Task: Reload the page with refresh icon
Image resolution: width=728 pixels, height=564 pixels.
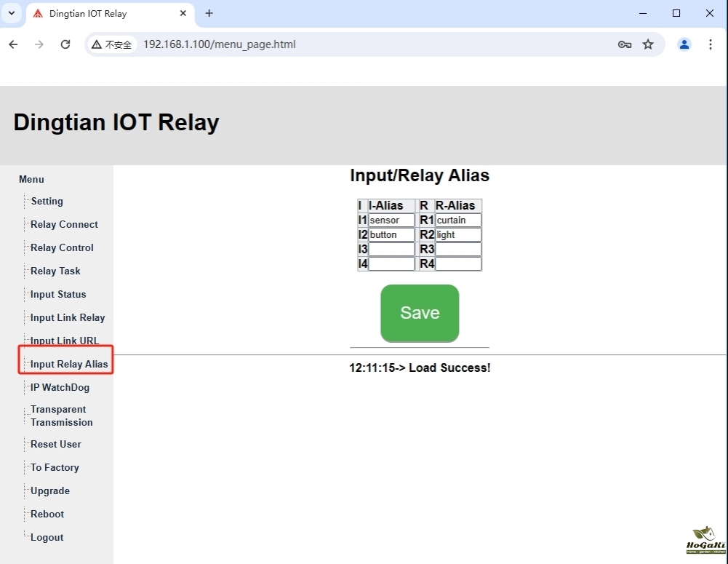Action: [x=65, y=44]
